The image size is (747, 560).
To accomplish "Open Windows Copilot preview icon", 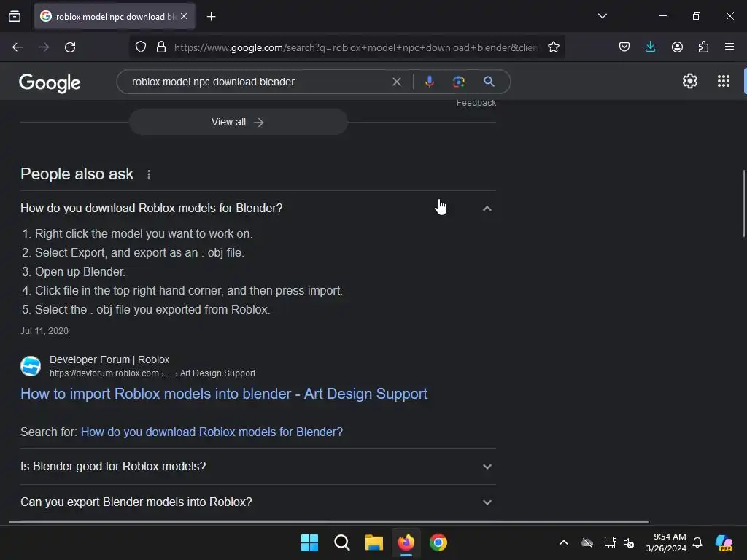I will [724, 542].
